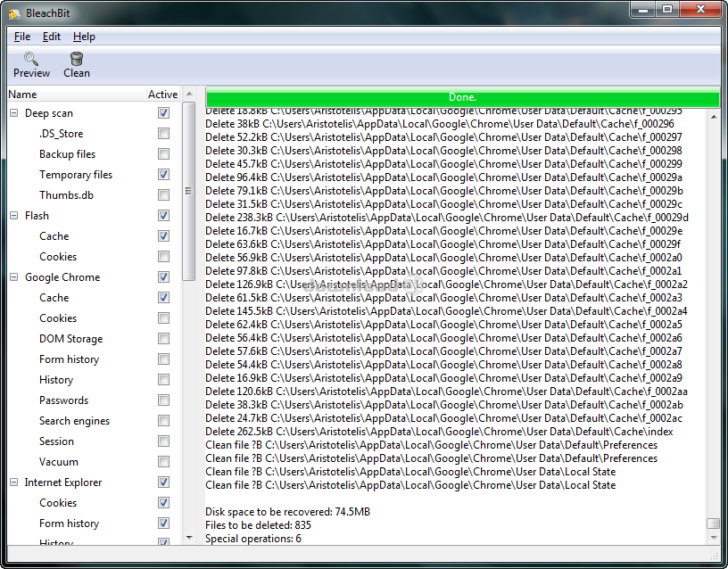Enable the Session checkbox
This screenshot has width=728, height=569.
(163, 441)
